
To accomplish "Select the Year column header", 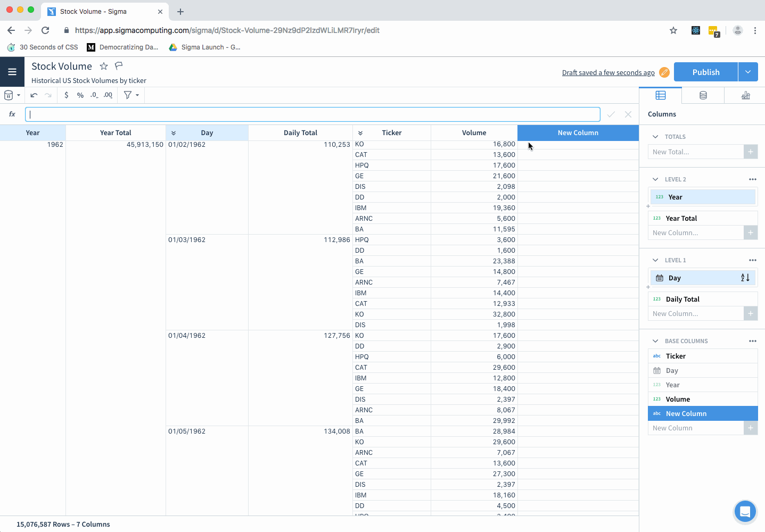I will pyautogui.click(x=32, y=133).
